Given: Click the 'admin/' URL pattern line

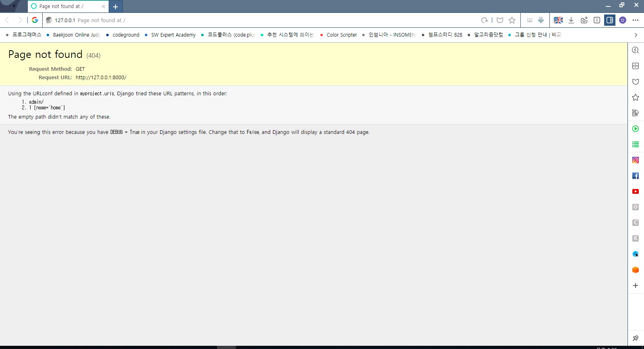Looking at the screenshot, I should (x=36, y=102).
